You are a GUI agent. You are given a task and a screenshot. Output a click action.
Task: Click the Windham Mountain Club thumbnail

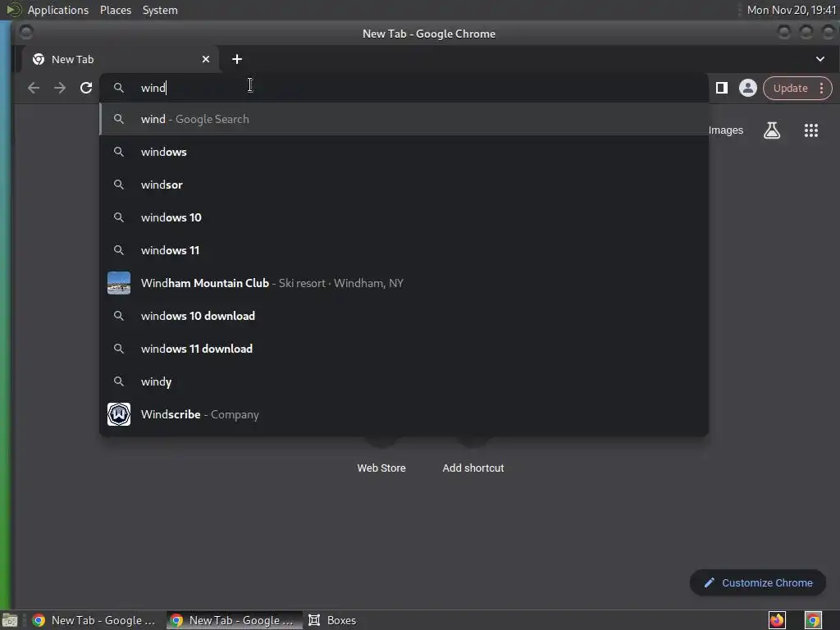pos(119,283)
